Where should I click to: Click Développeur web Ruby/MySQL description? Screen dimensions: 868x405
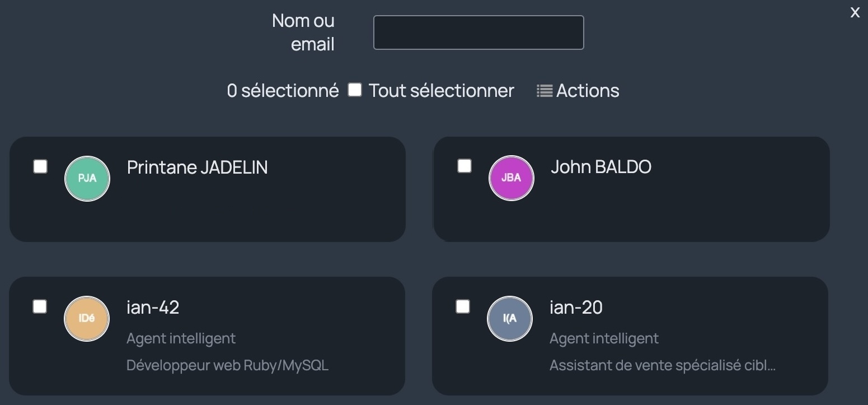(227, 366)
